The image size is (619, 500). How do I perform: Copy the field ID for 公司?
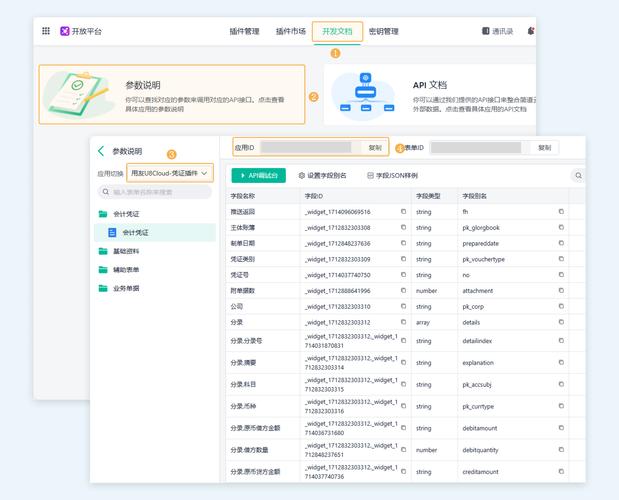click(x=404, y=306)
